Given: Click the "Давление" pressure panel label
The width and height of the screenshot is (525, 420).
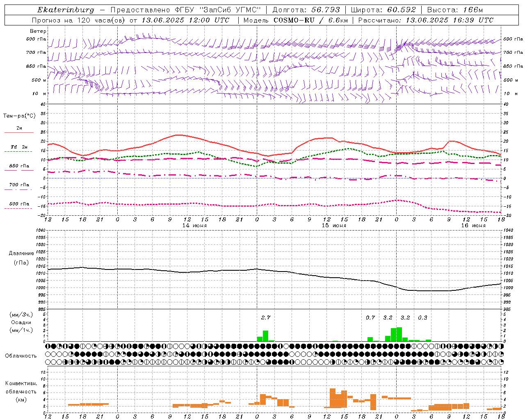Looking at the screenshot, I should click(x=21, y=253).
